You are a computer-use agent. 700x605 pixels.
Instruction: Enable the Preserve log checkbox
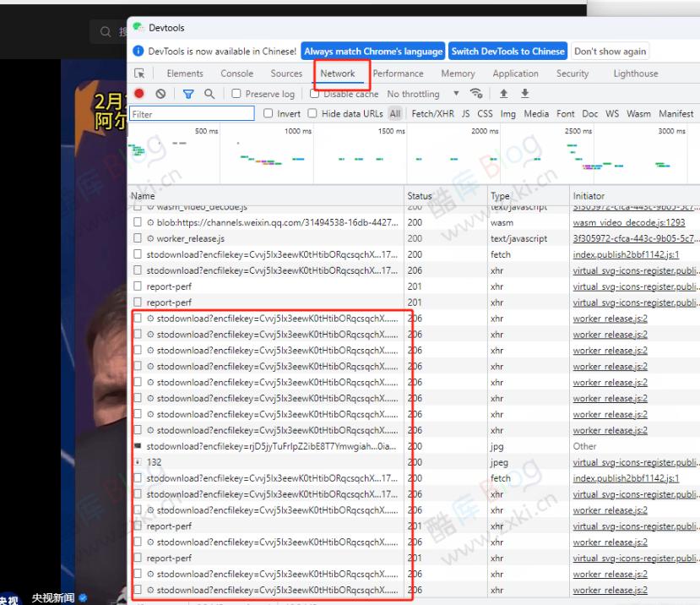click(236, 94)
